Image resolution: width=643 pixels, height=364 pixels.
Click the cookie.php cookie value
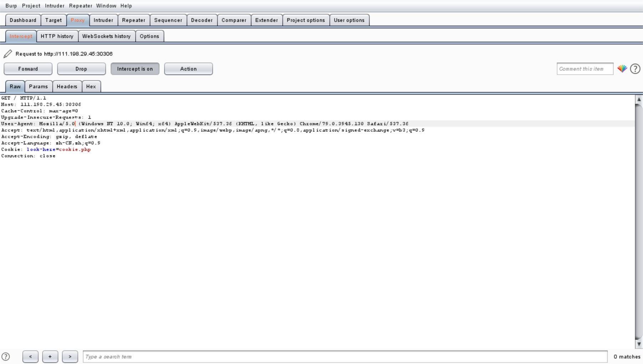(x=75, y=149)
